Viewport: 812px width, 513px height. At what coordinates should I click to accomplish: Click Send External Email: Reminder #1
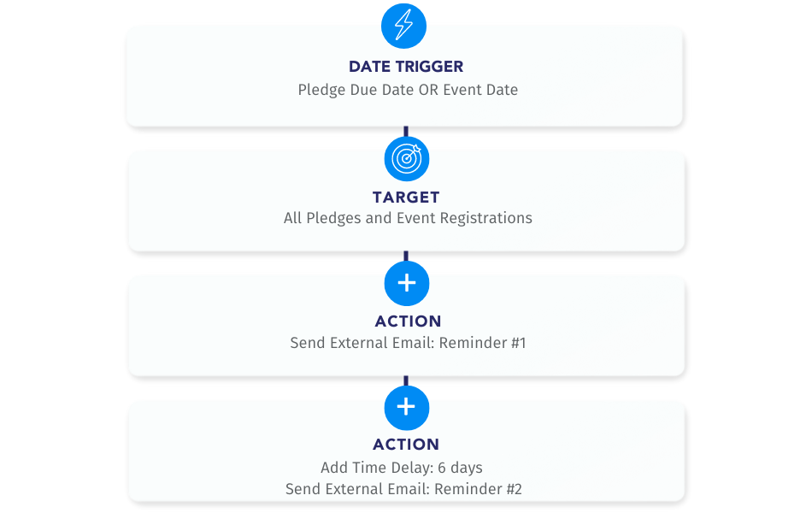408,343
